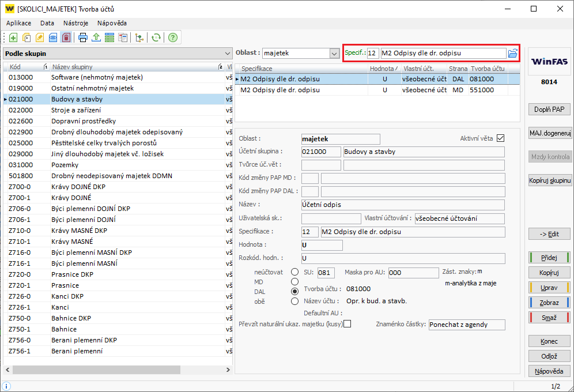Click the export upload arrow icon

pos(96,37)
